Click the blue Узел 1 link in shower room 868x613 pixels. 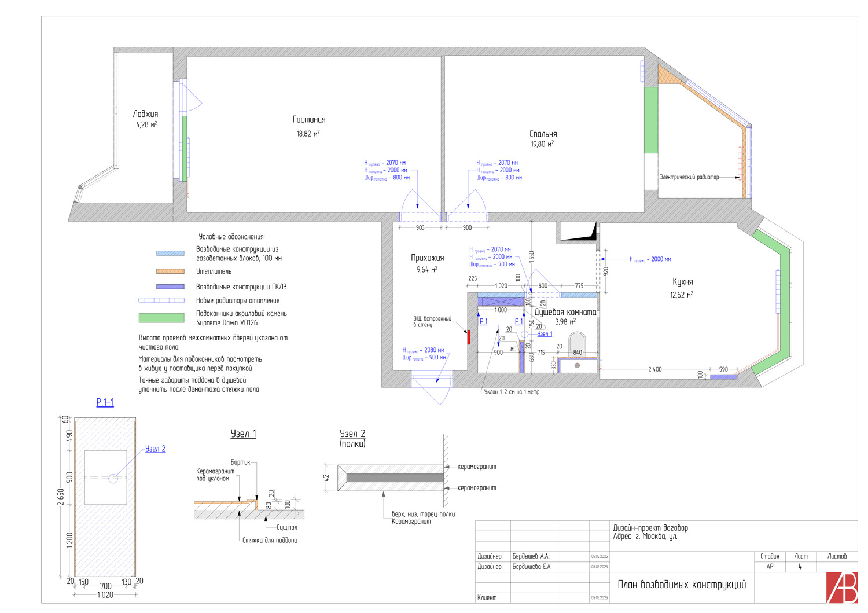point(545,334)
